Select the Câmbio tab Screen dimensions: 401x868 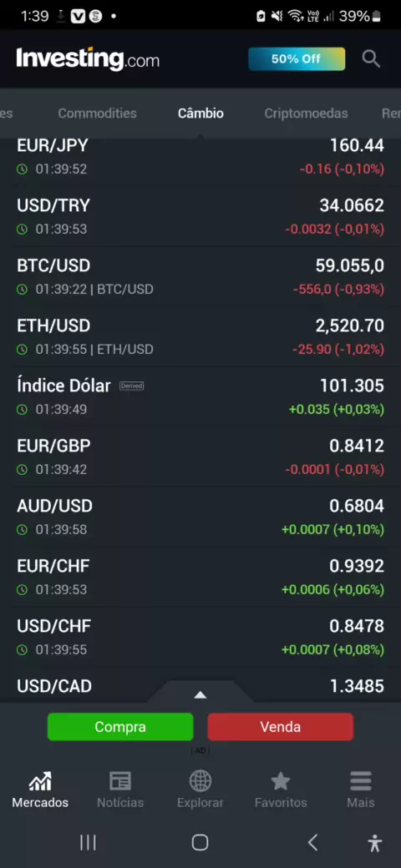(x=200, y=113)
